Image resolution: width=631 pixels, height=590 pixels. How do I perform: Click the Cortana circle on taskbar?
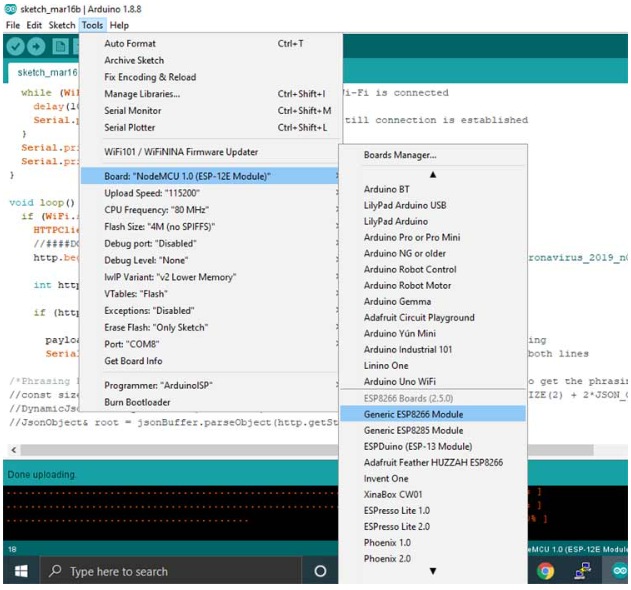pyautogui.click(x=320, y=571)
